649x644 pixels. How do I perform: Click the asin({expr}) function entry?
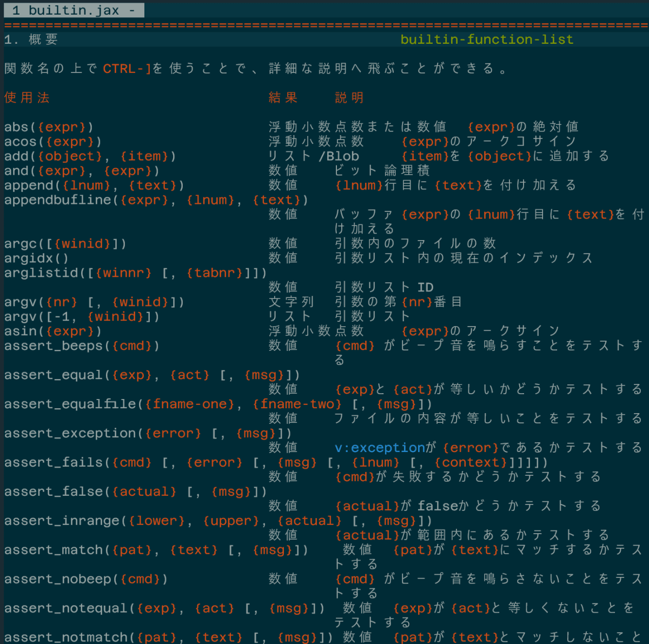pyautogui.click(x=53, y=331)
